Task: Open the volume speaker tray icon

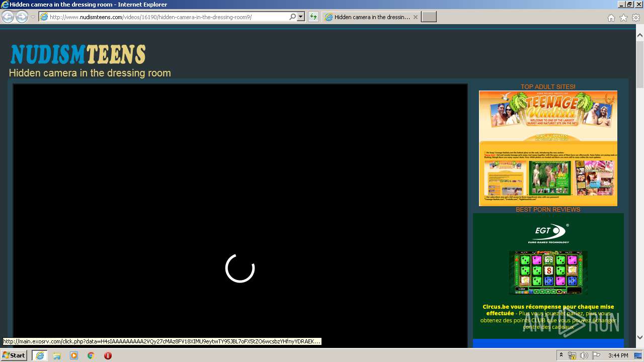Action: click(584, 355)
